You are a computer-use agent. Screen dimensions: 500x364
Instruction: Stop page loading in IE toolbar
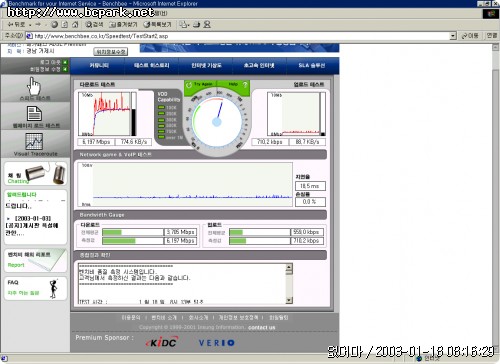click(54, 25)
